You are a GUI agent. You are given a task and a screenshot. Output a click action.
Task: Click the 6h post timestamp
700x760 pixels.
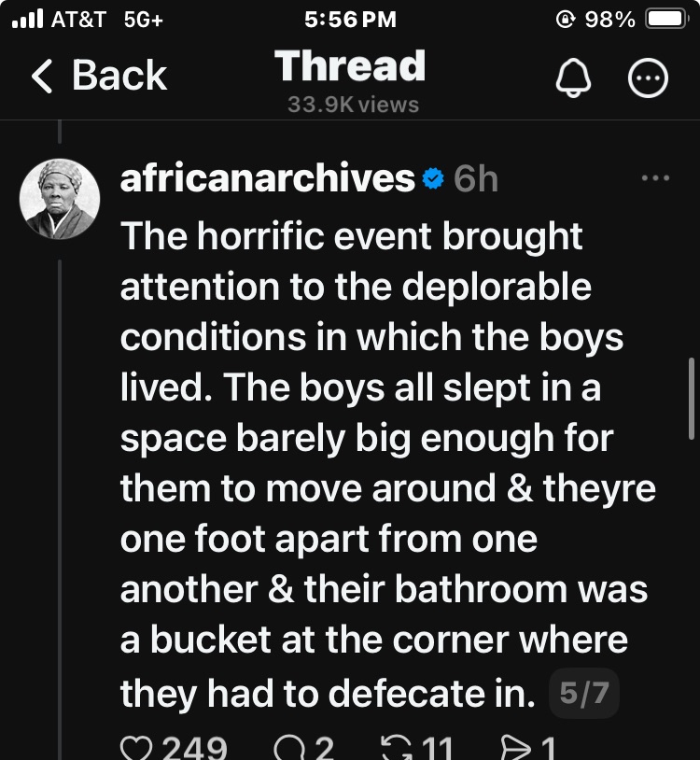[x=475, y=178]
